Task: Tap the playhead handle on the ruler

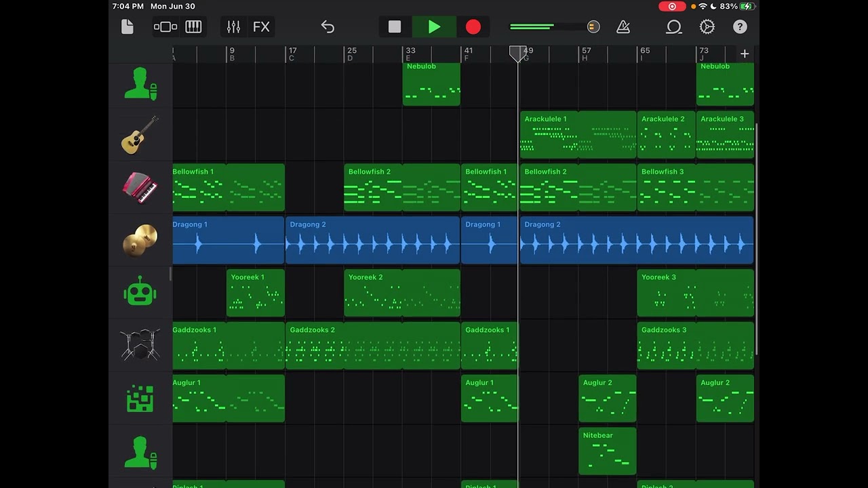Action: coord(518,54)
